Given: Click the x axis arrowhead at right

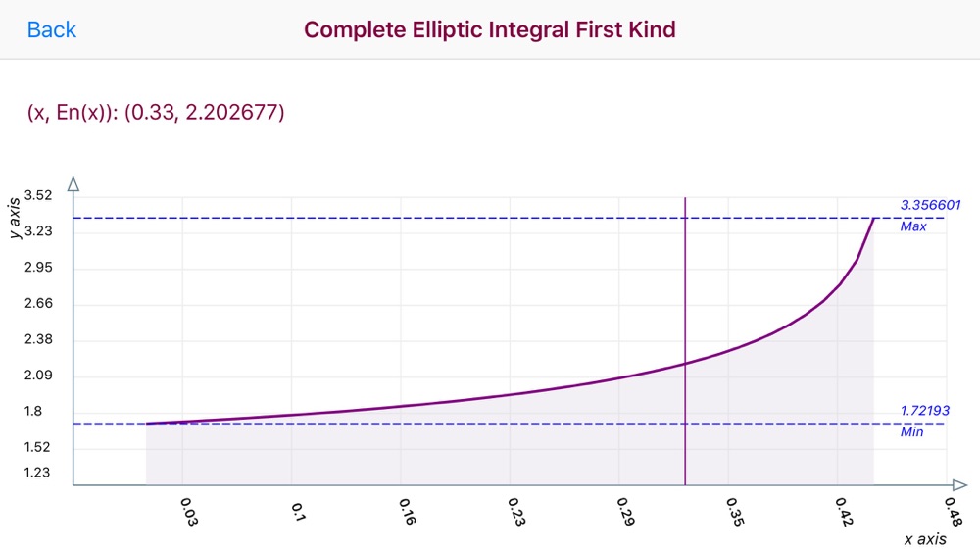Looking at the screenshot, I should pos(959,484).
